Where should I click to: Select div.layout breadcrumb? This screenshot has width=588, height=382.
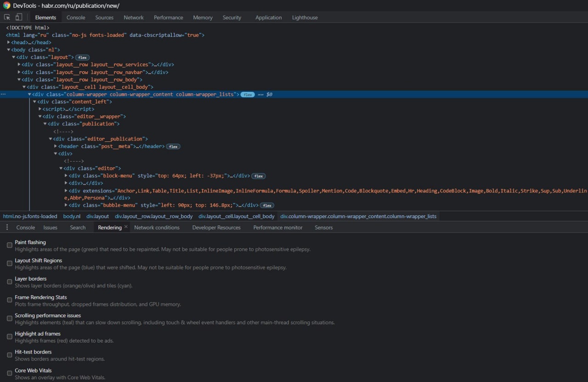pos(98,216)
